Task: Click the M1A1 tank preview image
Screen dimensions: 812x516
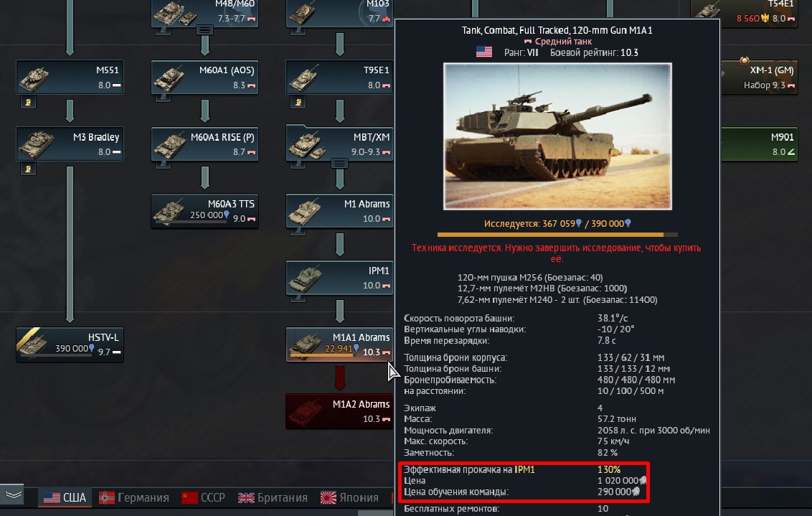Action: [x=558, y=136]
